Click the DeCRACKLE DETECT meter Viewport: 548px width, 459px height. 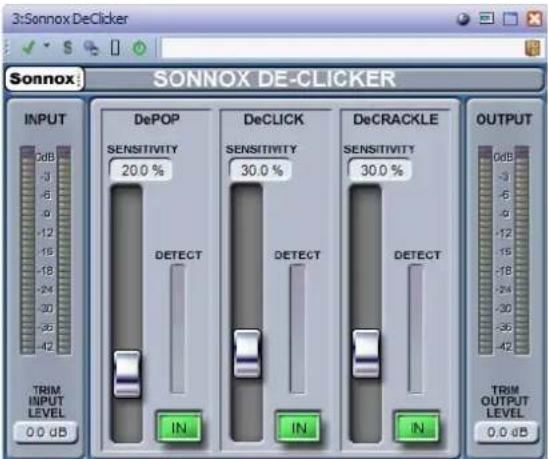click(x=416, y=329)
